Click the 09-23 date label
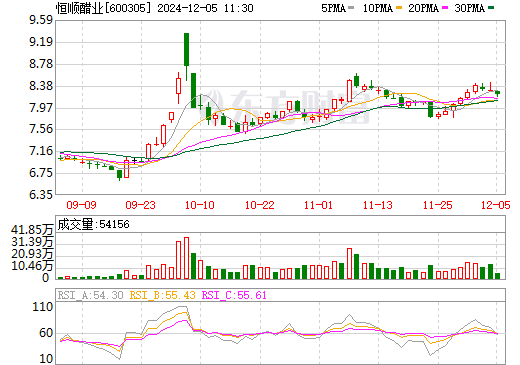The width and height of the screenshot is (520, 365). point(140,205)
